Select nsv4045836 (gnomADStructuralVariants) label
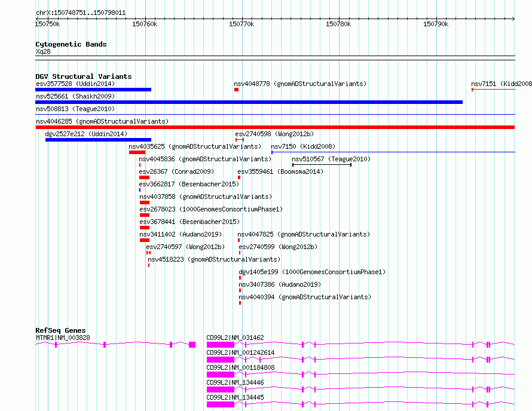This screenshot has height=411, width=532. click(205, 159)
